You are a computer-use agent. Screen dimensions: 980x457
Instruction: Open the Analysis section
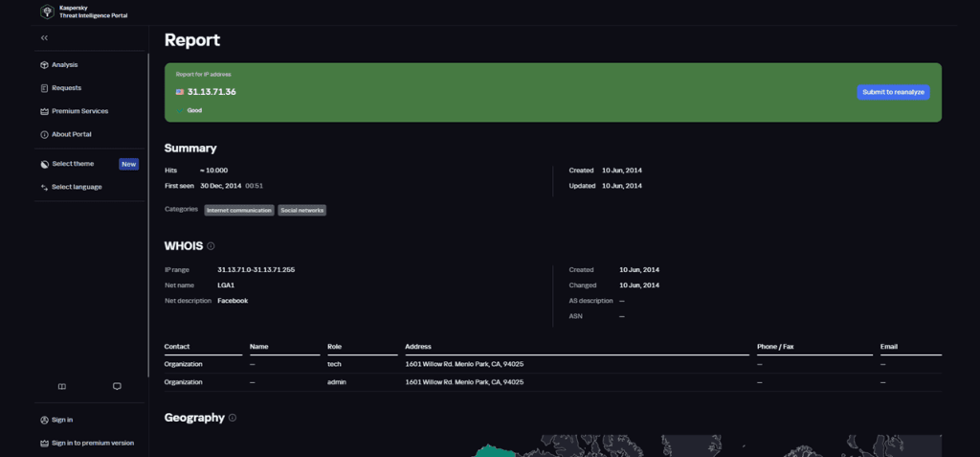click(64, 65)
